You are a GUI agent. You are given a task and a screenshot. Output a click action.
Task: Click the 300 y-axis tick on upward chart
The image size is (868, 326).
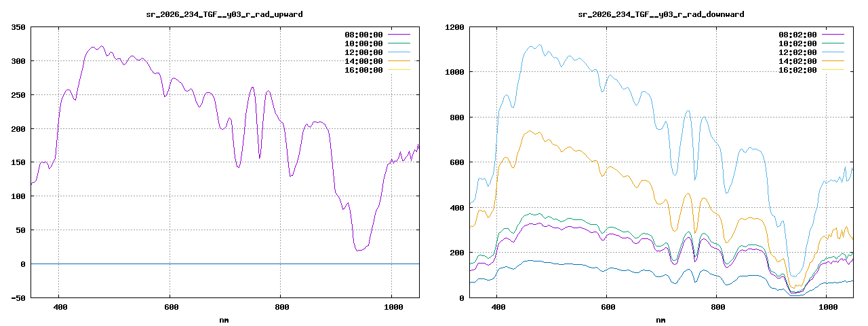point(18,61)
